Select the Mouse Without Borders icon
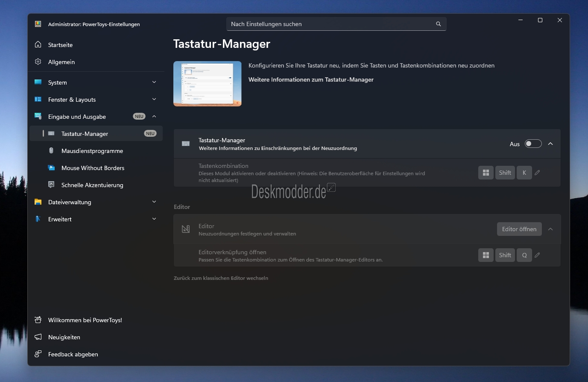The height and width of the screenshot is (382, 588). pyautogui.click(x=51, y=168)
